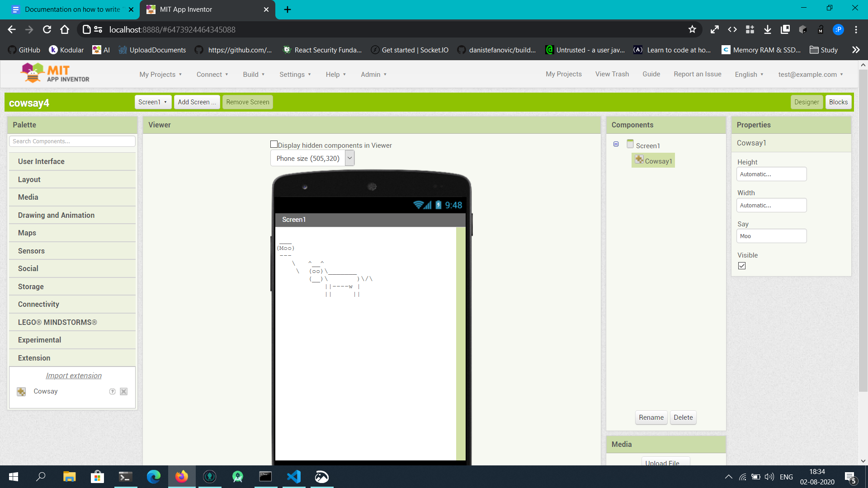868x488 pixels.
Task: Switch to the Designer view
Action: click(807, 102)
